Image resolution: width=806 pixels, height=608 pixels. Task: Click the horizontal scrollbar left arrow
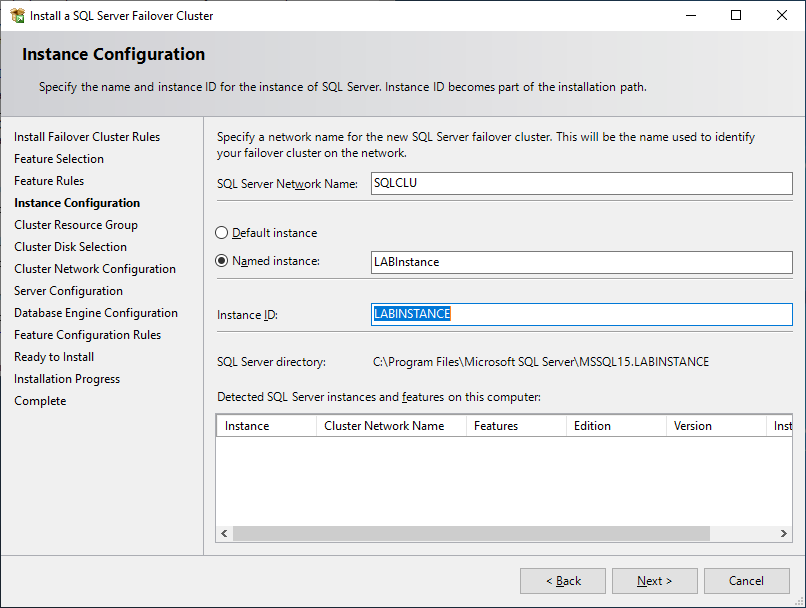coord(224,533)
